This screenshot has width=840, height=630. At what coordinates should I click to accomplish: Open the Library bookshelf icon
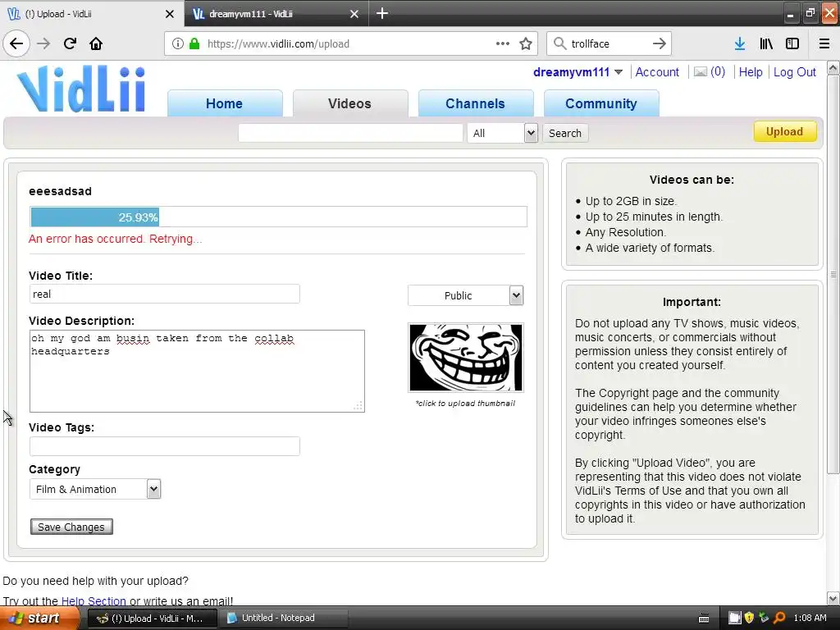click(766, 43)
